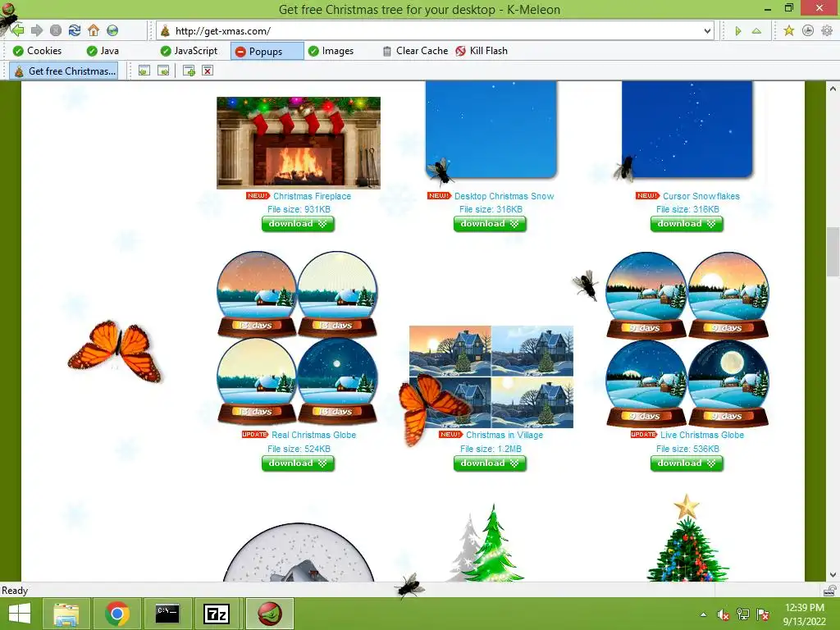Open File Explorer from taskbar
Screen dimensions: 840x630
[66, 614]
